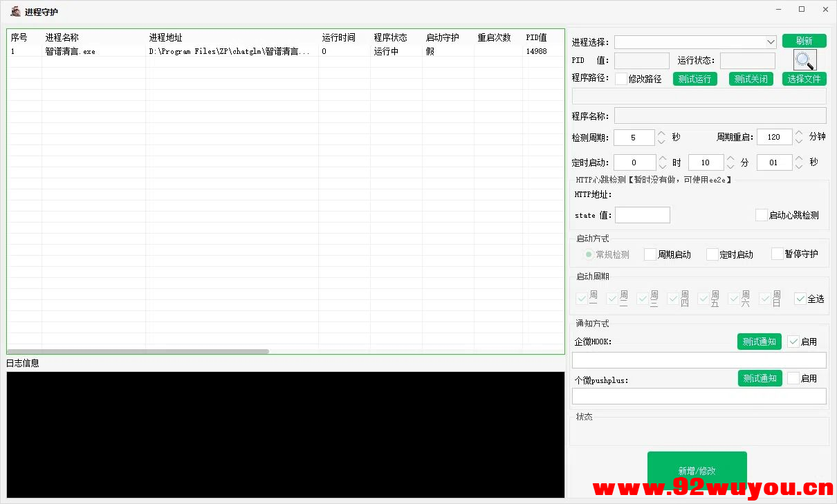Check the 修改路径 checkbox
837x504 pixels.
click(x=620, y=79)
